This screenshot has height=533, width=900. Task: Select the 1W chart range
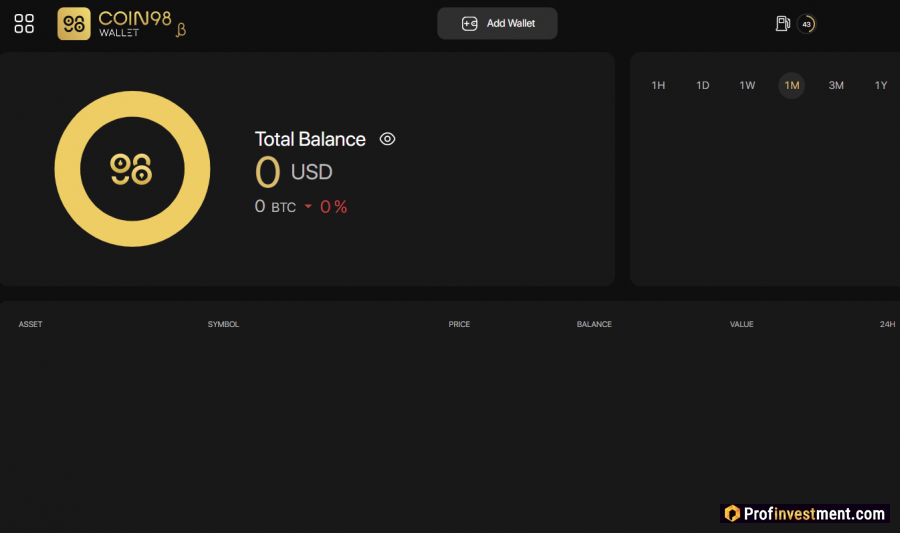747,85
